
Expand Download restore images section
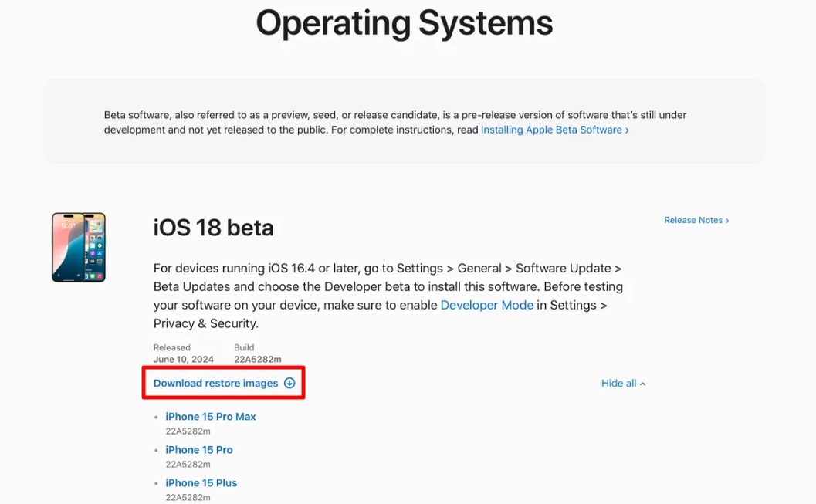pos(216,384)
